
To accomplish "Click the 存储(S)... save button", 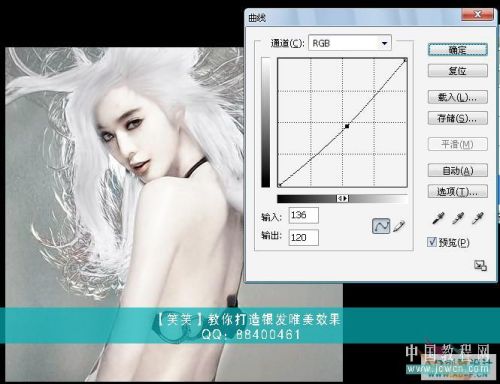I will pyautogui.click(x=458, y=118).
